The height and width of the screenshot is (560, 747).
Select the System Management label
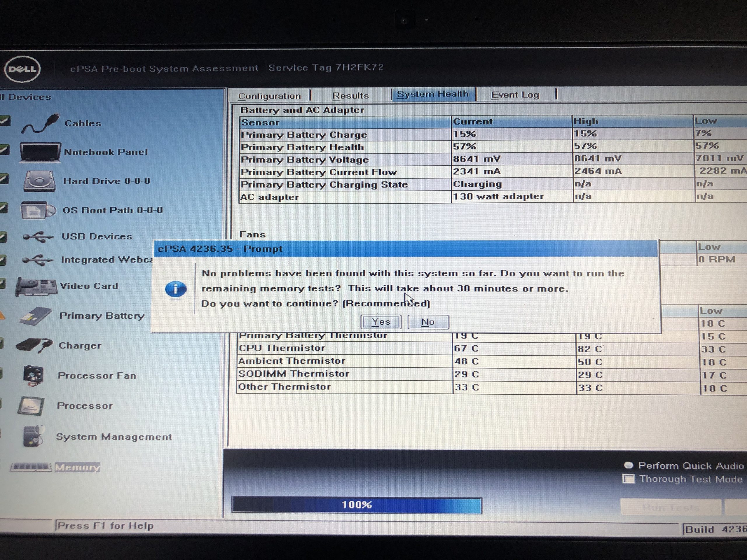(114, 437)
